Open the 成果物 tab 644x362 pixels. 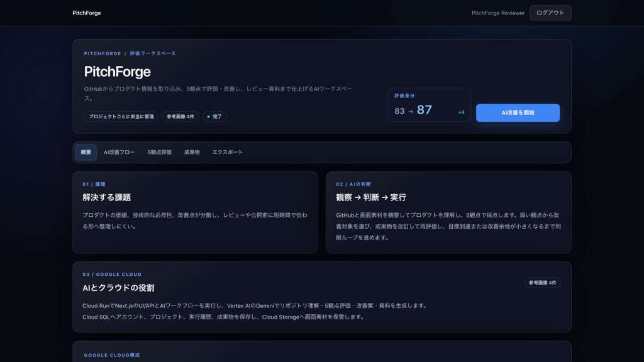[192, 152]
